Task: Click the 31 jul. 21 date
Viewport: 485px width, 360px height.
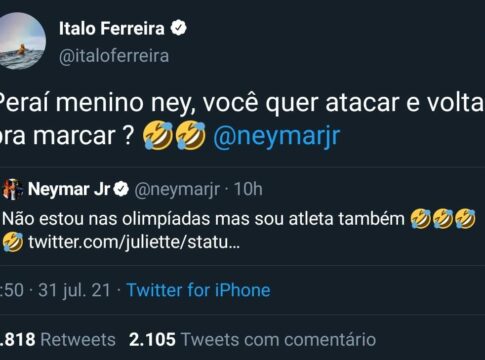Action: (74, 290)
